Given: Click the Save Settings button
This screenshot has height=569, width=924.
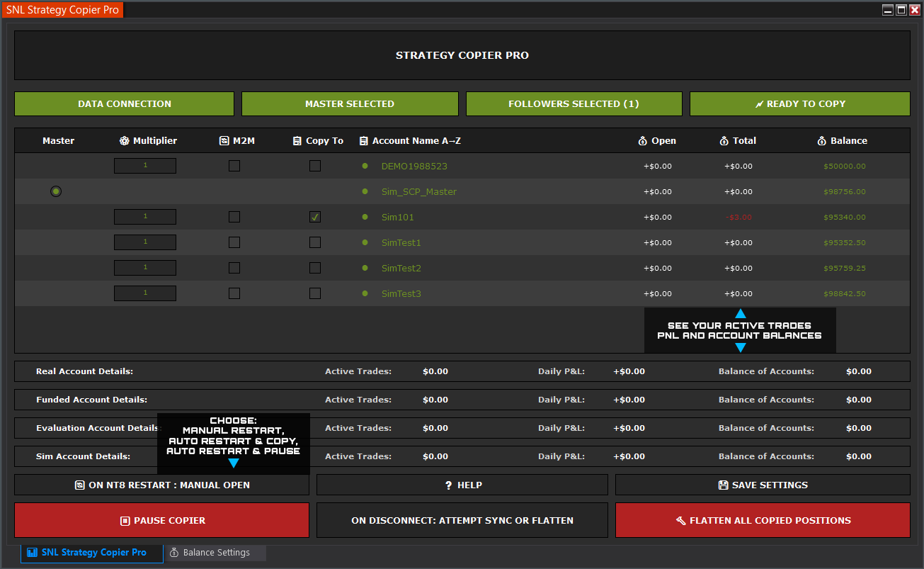Looking at the screenshot, I should pos(763,485).
